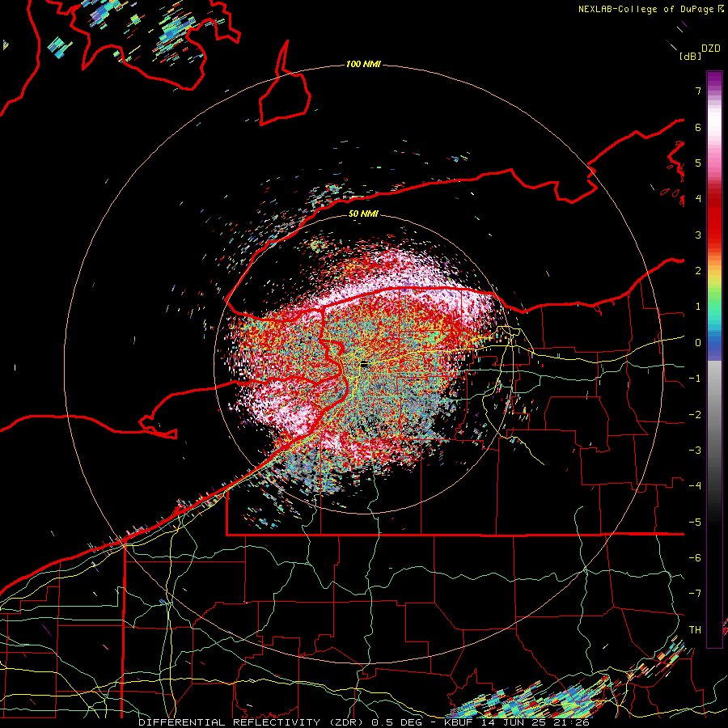Click the DIFFERENTIAL REFLECTIVITY (ZDR) caption text
This screenshot has width=728, height=728.
tap(252, 722)
